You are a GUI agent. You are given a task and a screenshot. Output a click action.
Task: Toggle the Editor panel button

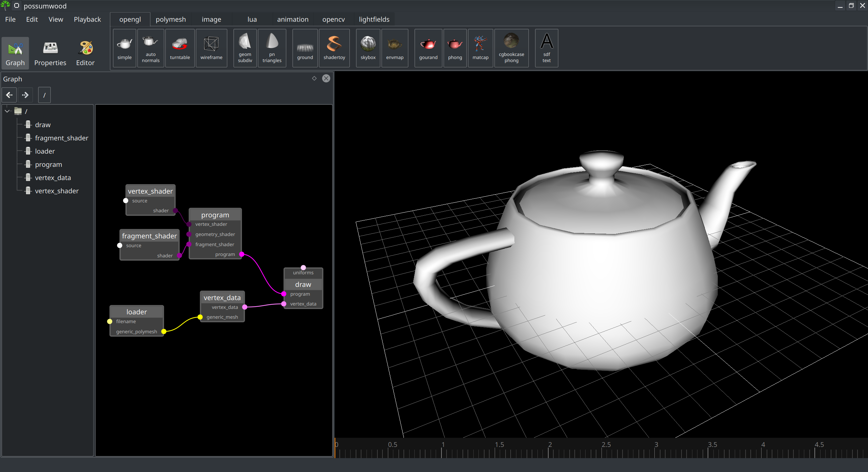85,53
